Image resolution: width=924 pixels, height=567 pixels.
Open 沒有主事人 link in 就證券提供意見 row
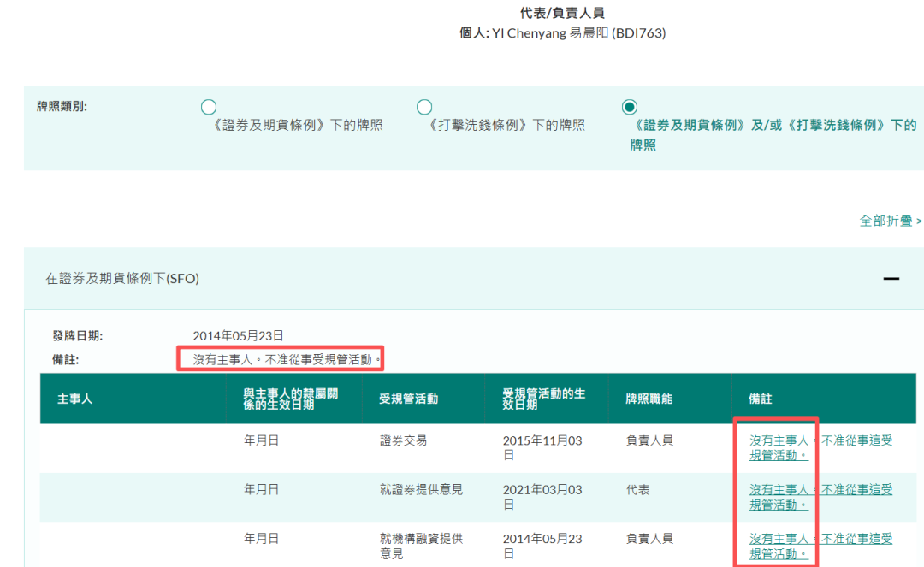(x=778, y=490)
